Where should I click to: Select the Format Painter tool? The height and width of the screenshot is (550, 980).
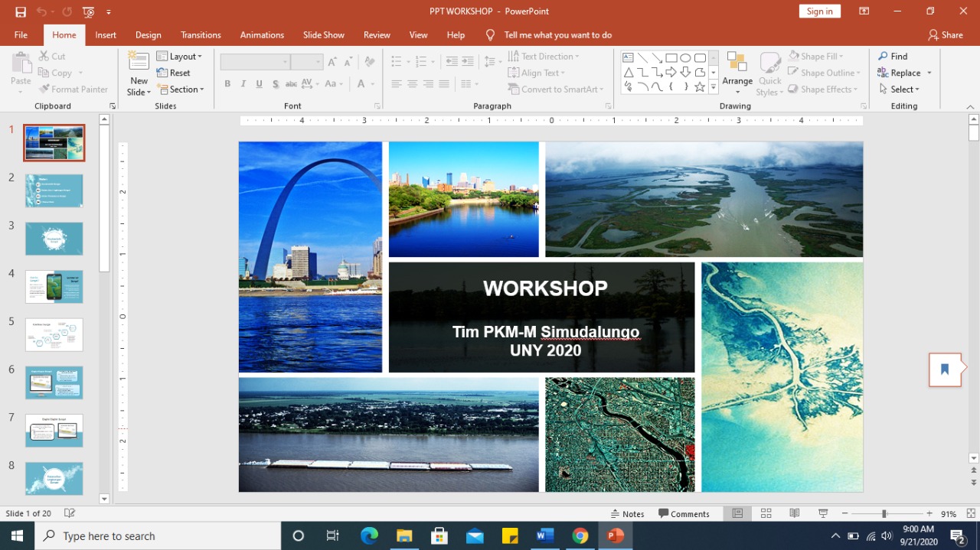click(x=73, y=89)
